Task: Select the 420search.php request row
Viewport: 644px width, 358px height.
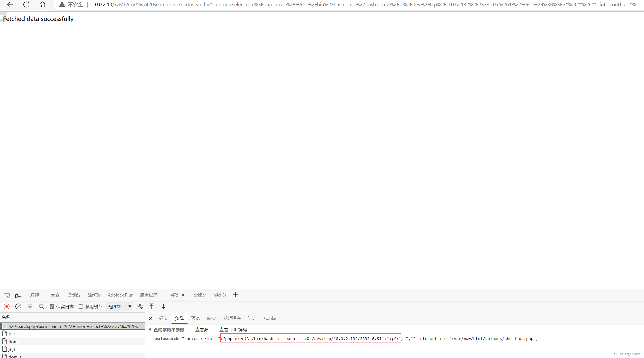Action: click(73, 326)
